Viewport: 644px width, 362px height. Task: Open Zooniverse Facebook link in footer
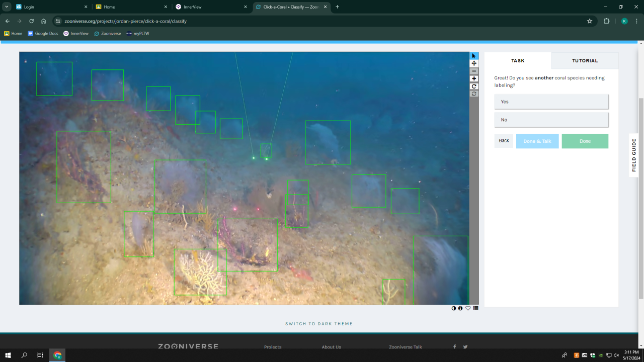coord(455,347)
